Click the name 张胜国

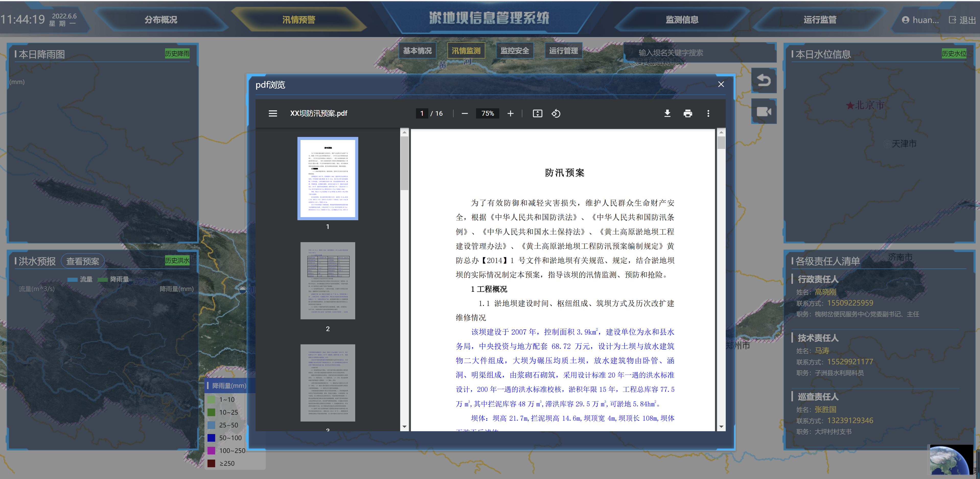825,409
